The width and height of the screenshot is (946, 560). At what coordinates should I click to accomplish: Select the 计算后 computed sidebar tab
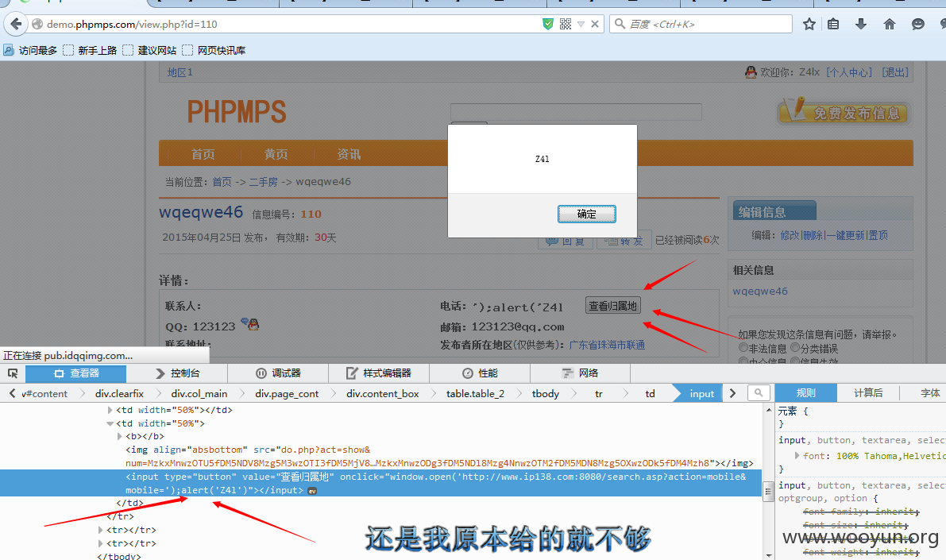point(868,393)
